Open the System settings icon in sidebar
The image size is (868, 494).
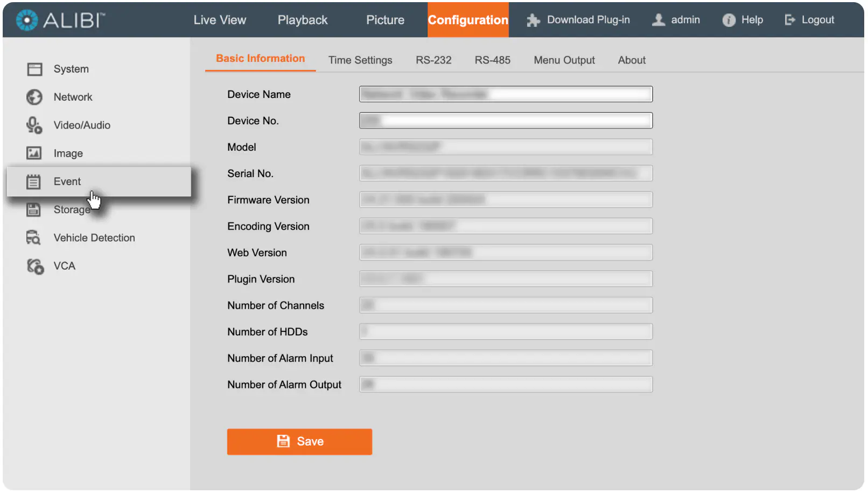[34, 69]
